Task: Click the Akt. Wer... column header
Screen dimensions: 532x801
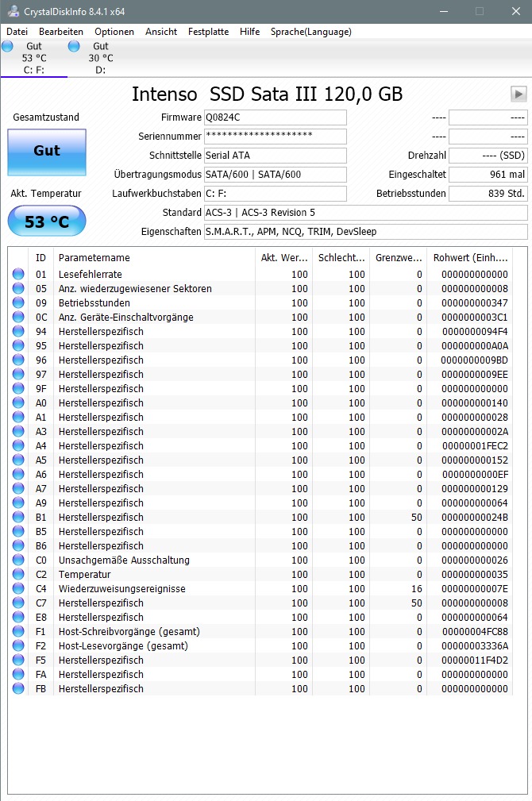Action: point(283,258)
